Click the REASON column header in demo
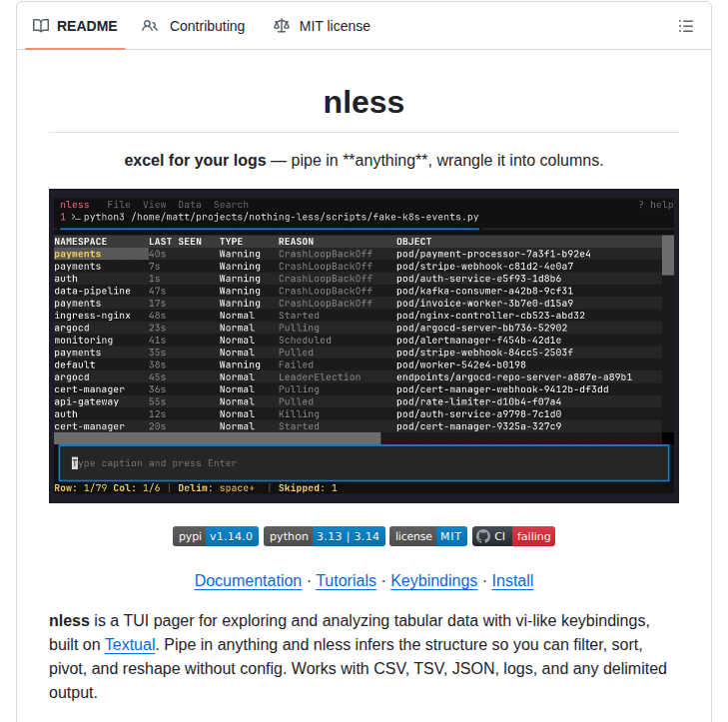728x722 pixels. pos(296,242)
